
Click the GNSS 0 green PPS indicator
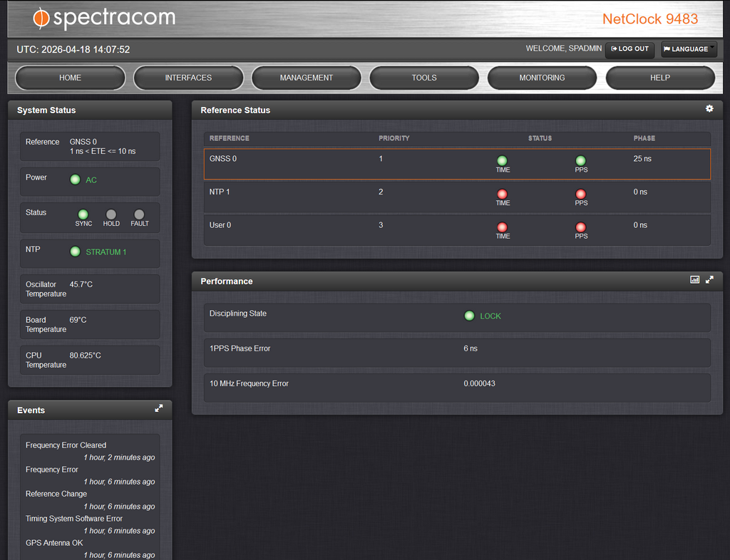pos(581,160)
